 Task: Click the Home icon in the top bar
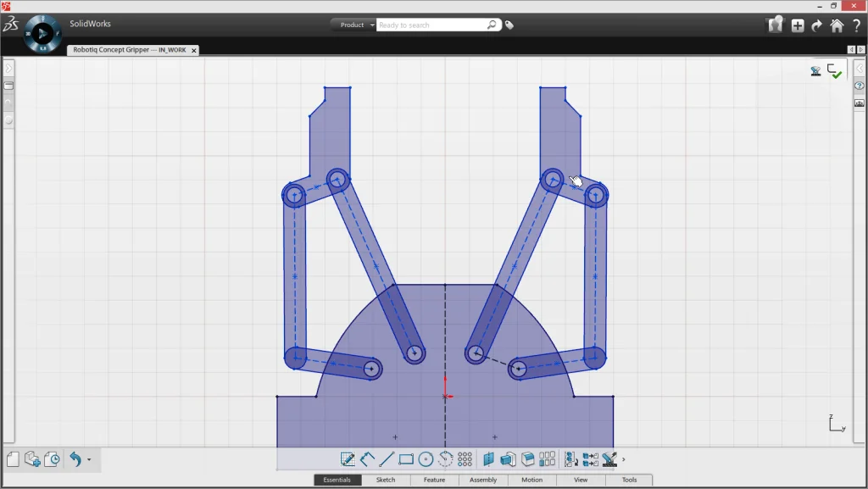click(x=836, y=25)
